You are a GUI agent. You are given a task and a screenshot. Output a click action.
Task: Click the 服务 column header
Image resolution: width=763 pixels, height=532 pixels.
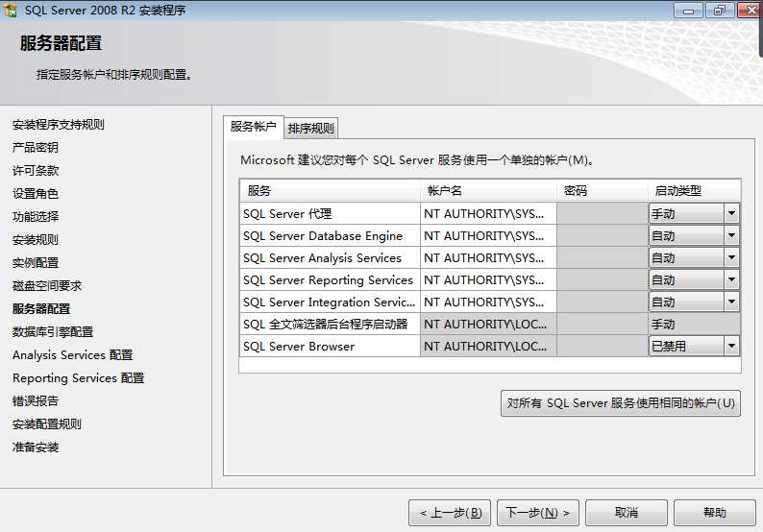pyautogui.click(x=330, y=191)
